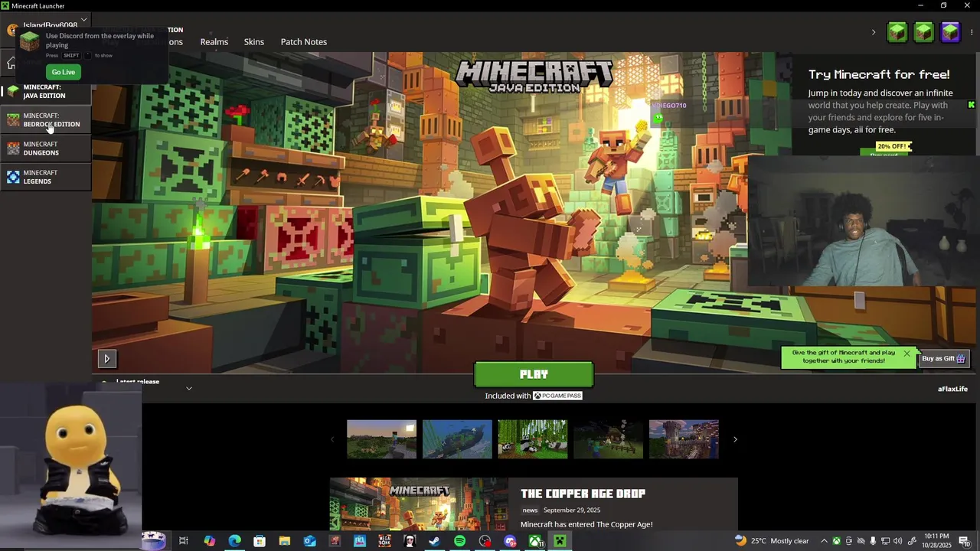This screenshot has width=980, height=551.
Task: Click the green PLAY button
Action: point(534,374)
